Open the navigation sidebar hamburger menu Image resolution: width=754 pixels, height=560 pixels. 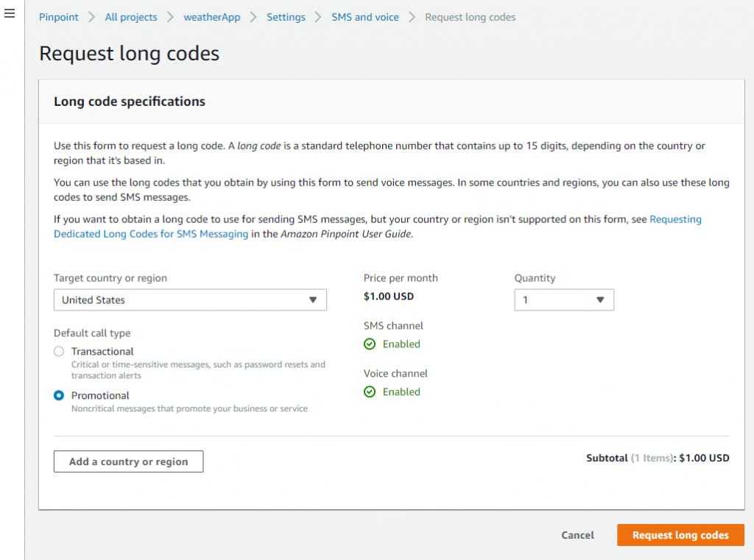(x=10, y=13)
